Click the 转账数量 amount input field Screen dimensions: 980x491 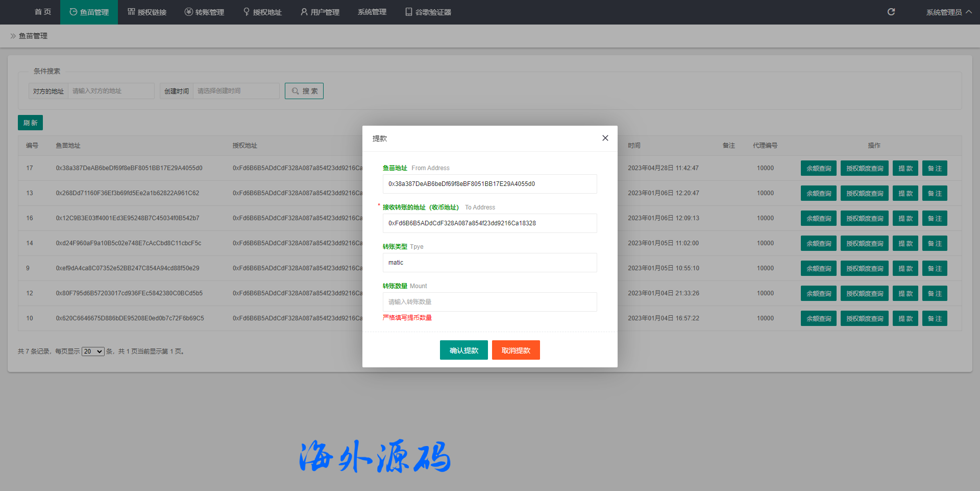489,302
